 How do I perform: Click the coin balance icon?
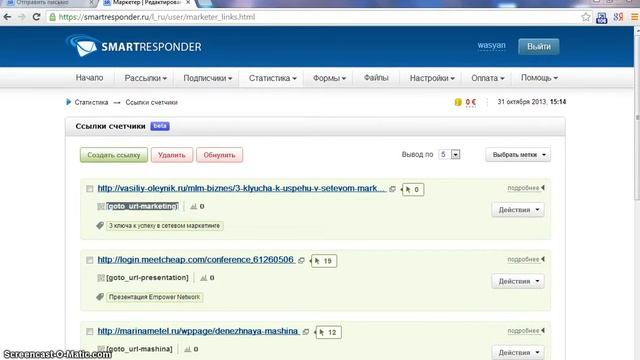click(458, 102)
